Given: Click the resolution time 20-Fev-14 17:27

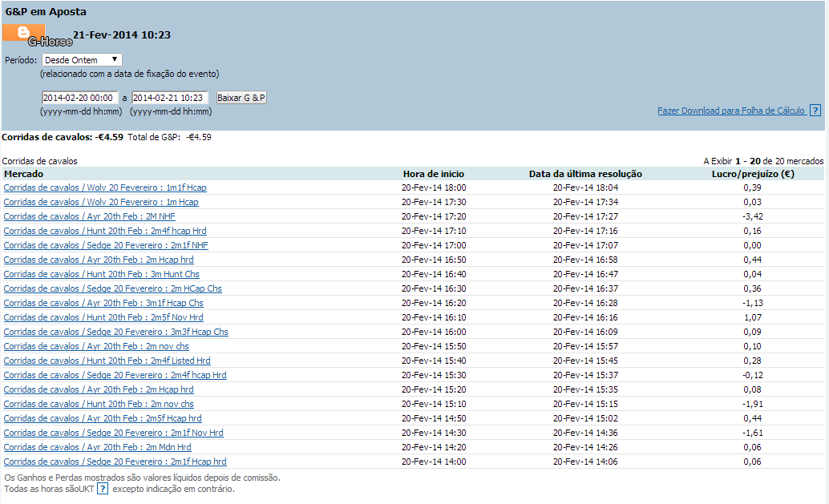Looking at the screenshot, I should pyautogui.click(x=585, y=216).
